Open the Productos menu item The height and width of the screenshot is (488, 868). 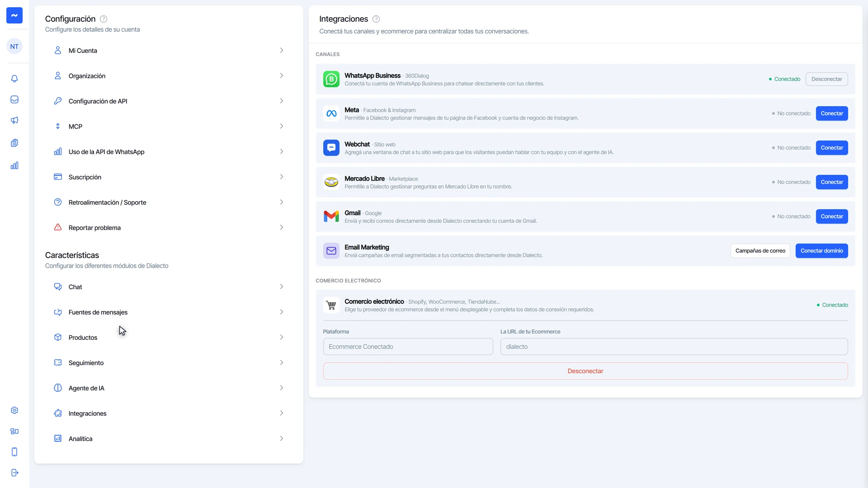(x=169, y=338)
